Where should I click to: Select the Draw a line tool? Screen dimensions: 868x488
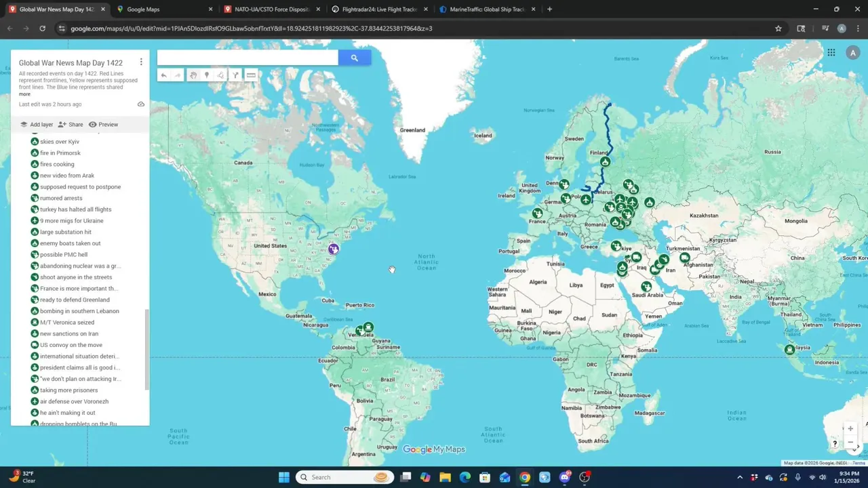click(x=221, y=75)
